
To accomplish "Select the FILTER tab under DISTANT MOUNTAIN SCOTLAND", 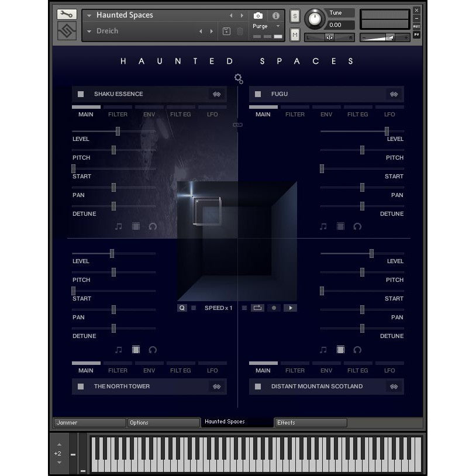I will click(x=295, y=370).
